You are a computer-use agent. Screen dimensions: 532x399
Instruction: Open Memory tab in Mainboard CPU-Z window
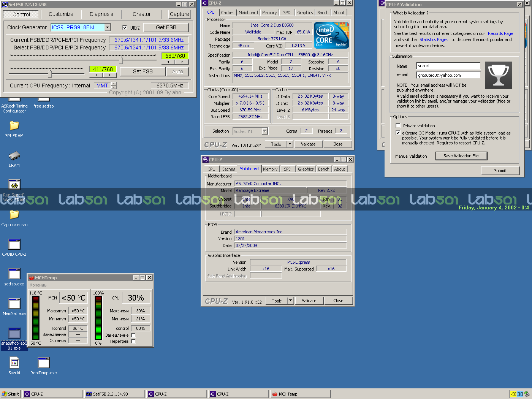pyautogui.click(x=270, y=169)
